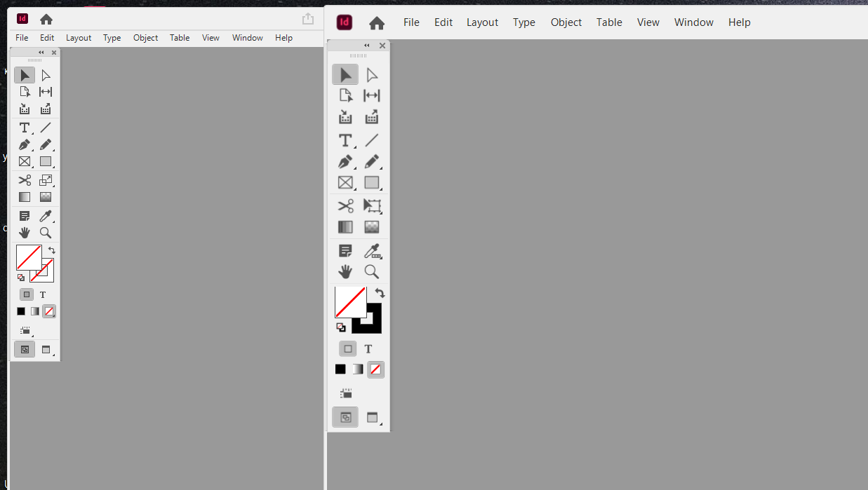Choose the Page tool in the left window

(x=25, y=92)
